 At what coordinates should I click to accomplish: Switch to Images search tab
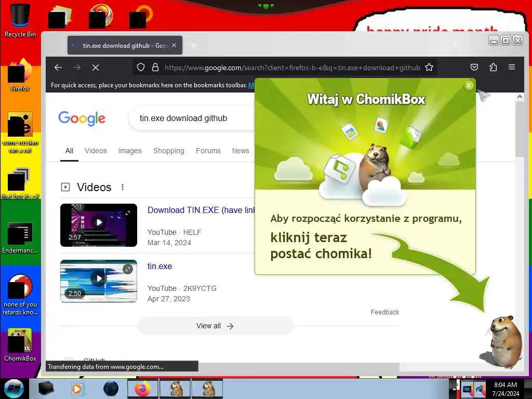130,151
